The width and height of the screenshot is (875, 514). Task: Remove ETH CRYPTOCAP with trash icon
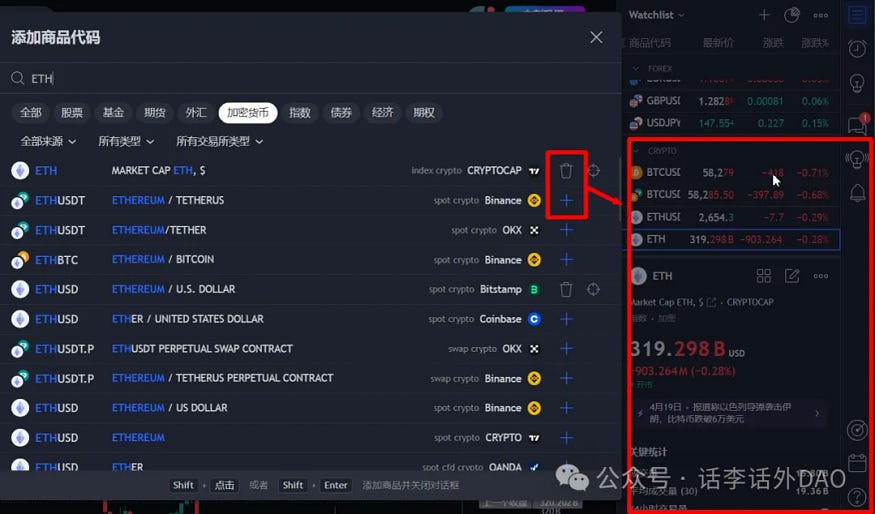566,171
